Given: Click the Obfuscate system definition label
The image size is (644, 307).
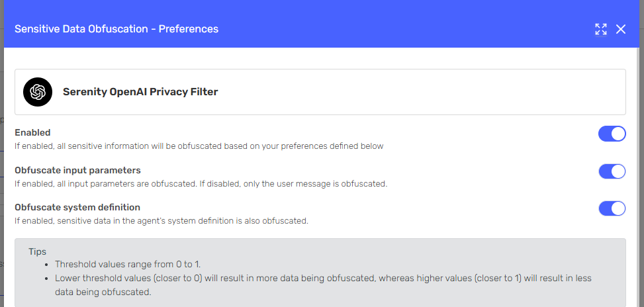Looking at the screenshot, I should 77,207.
